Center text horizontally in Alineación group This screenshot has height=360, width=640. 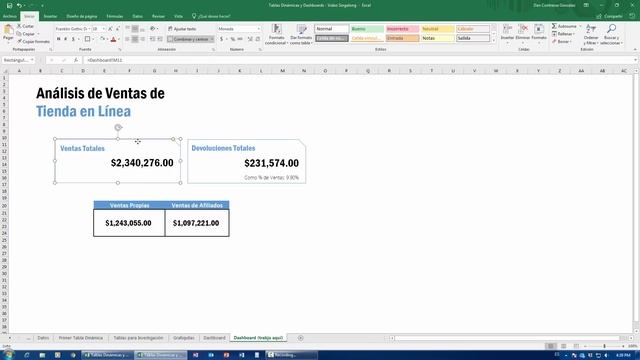pos(135,39)
